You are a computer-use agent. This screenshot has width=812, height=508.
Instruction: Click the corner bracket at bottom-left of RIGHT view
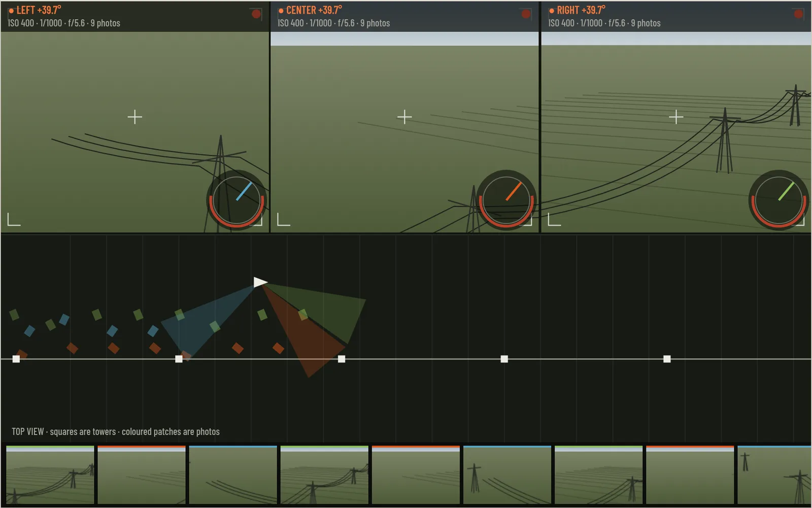[x=555, y=219]
